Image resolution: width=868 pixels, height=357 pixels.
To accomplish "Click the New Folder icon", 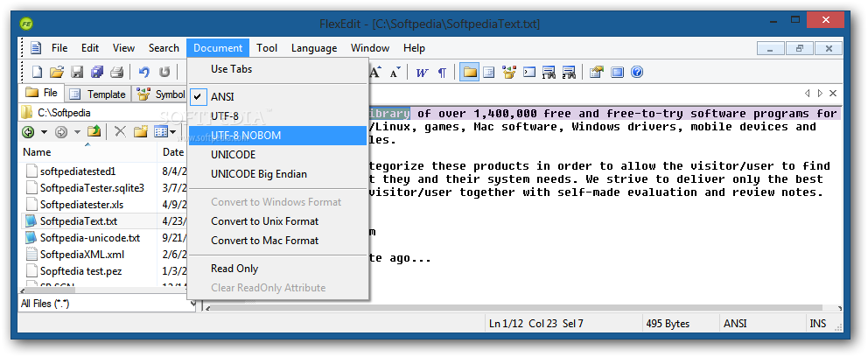I will (141, 132).
